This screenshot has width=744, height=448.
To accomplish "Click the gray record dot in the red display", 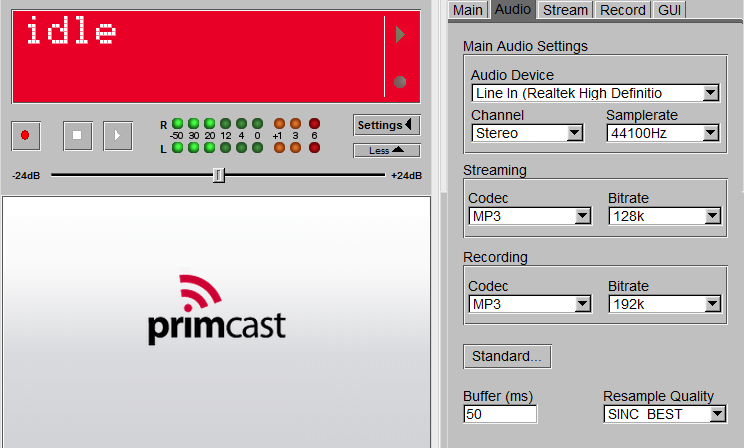I will 400,82.
